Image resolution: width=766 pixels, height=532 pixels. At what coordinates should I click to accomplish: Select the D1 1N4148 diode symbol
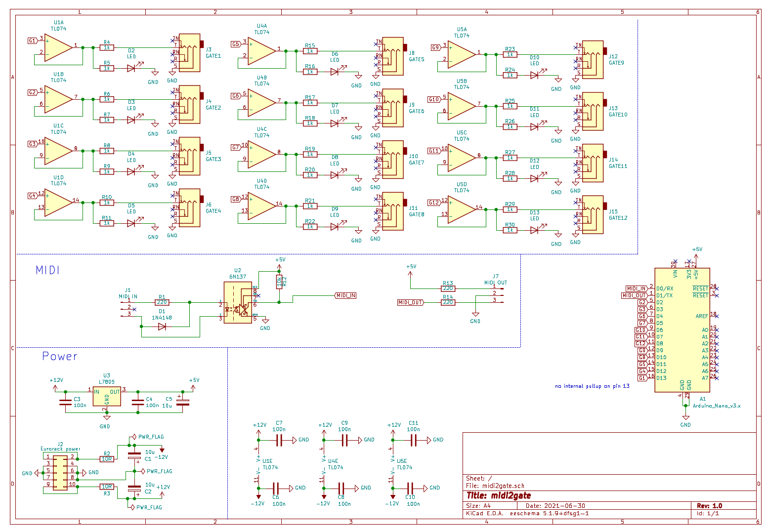point(162,327)
